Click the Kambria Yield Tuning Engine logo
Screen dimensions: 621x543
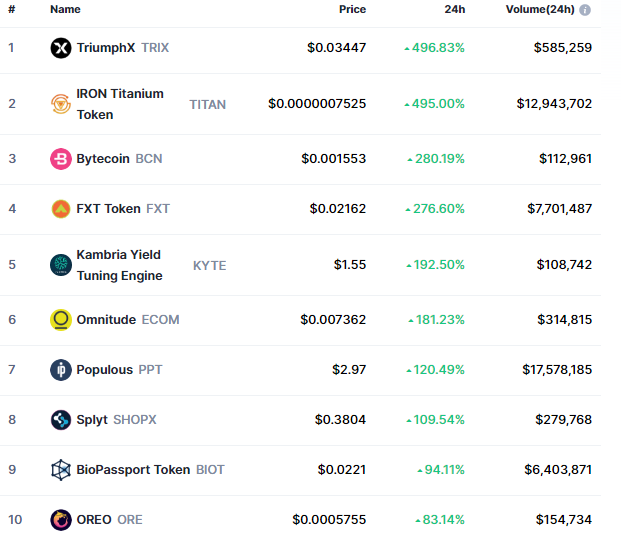coord(61,265)
